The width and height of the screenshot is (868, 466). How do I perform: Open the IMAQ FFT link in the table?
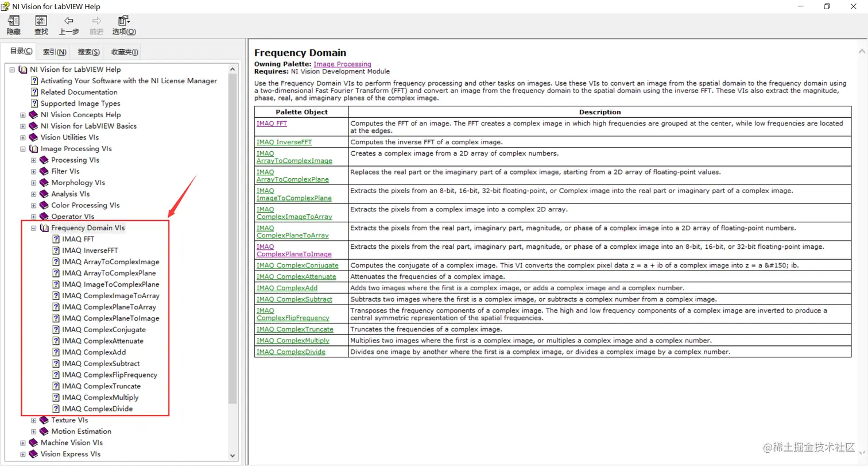coord(272,123)
